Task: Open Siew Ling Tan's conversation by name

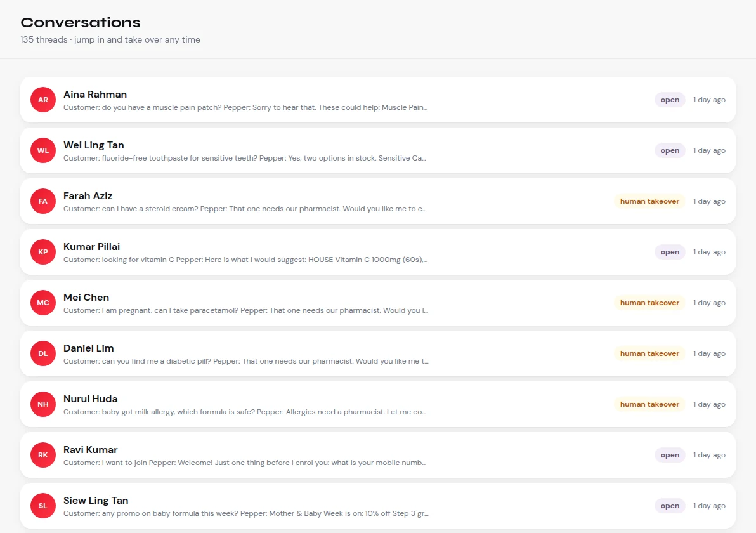Action: coord(96,501)
